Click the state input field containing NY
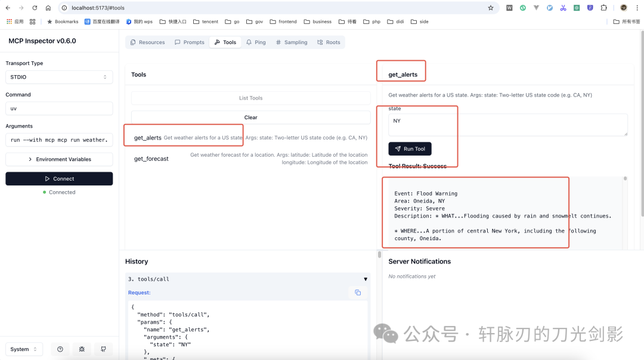 507,125
